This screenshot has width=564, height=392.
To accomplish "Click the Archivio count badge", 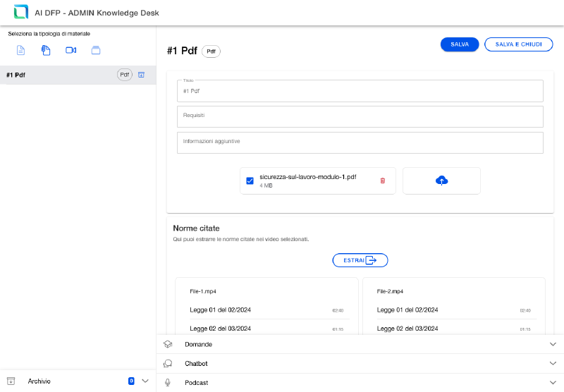I will [x=131, y=381].
